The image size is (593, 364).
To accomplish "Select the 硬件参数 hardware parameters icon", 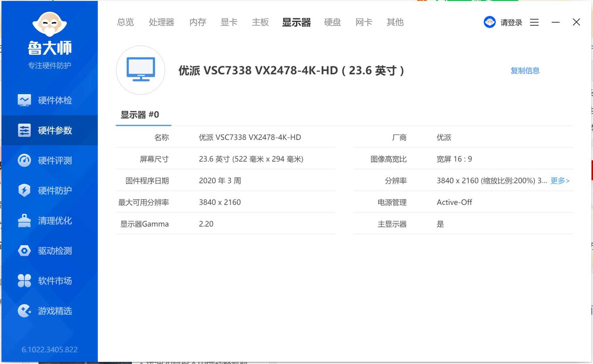I will tap(25, 130).
